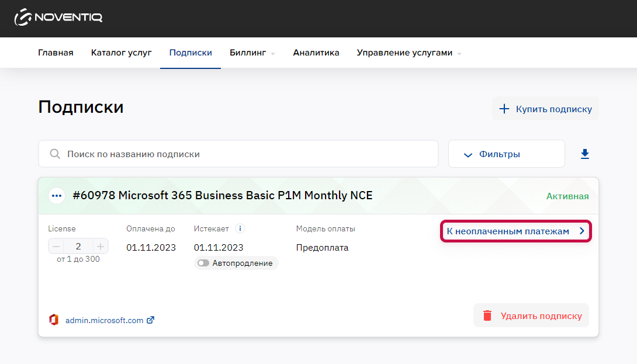Click the info icon next to Истекает

point(240,228)
